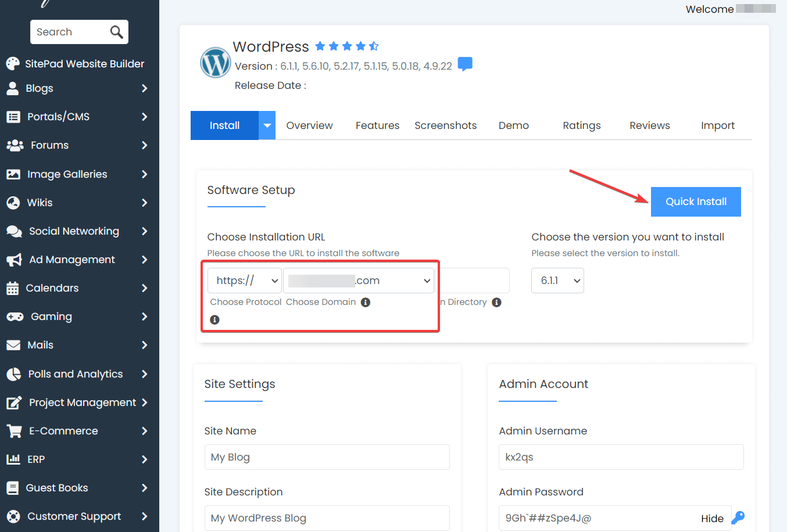Open the https:// protocol dropdown

[x=244, y=280]
